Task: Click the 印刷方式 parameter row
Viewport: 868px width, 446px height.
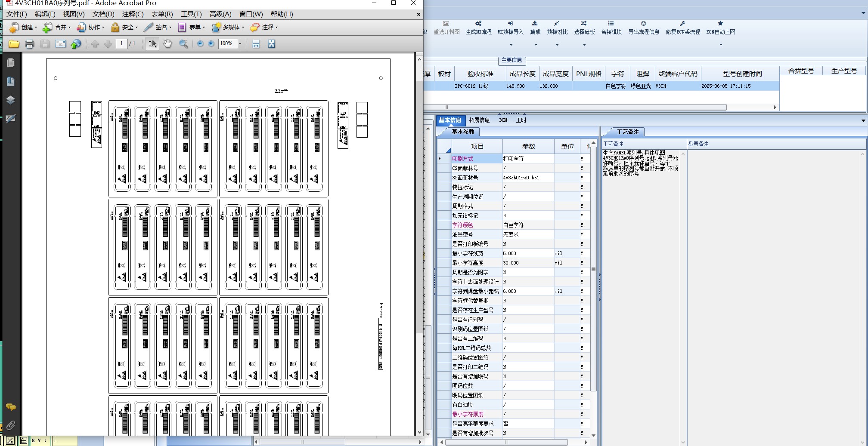Action: (514, 159)
